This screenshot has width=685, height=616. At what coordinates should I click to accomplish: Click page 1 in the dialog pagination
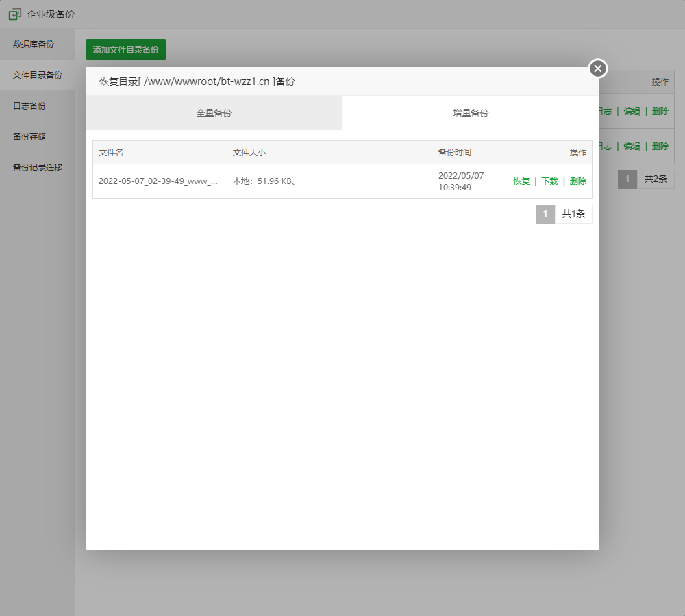point(545,214)
